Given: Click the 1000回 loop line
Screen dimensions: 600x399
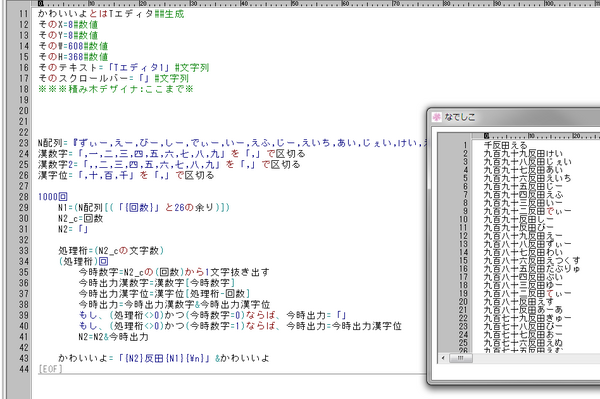Looking at the screenshot, I should [53, 197].
